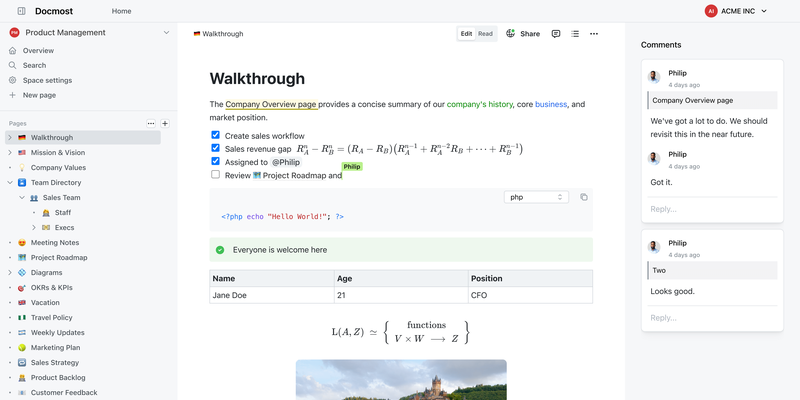The height and width of the screenshot is (400, 800).
Task: Click the ACME INC red avatar icon
Action: coord(711,11)
